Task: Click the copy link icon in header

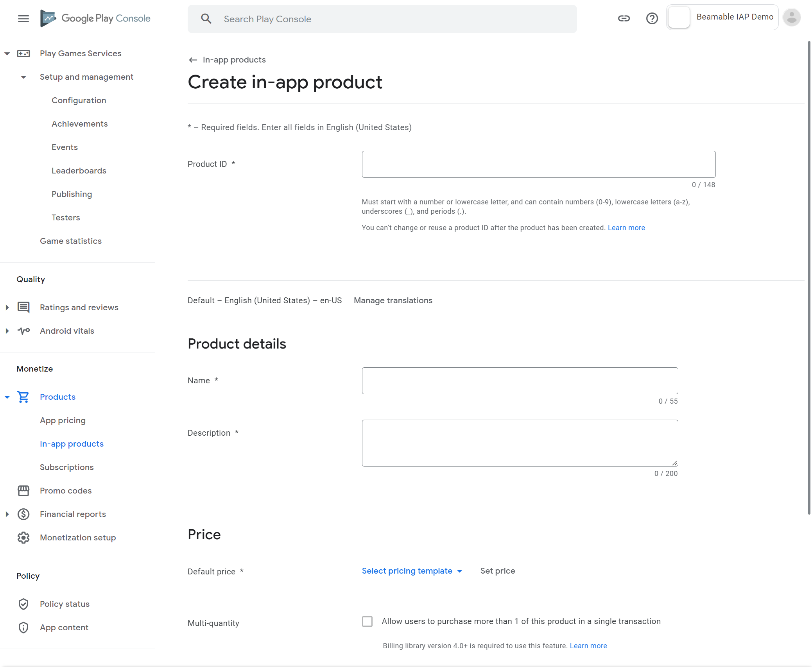Action: [x=624, y=18]
